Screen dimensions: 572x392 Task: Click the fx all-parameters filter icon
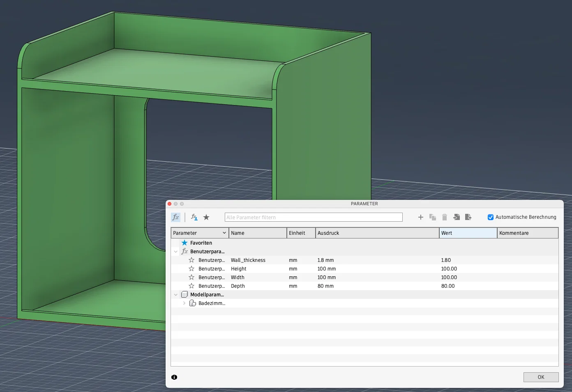(x=175, y=217)
